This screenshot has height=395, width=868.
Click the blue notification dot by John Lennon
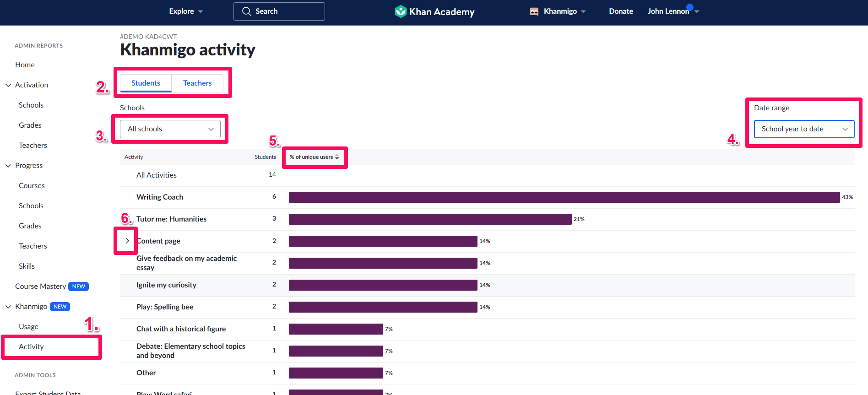coord(690,7)
